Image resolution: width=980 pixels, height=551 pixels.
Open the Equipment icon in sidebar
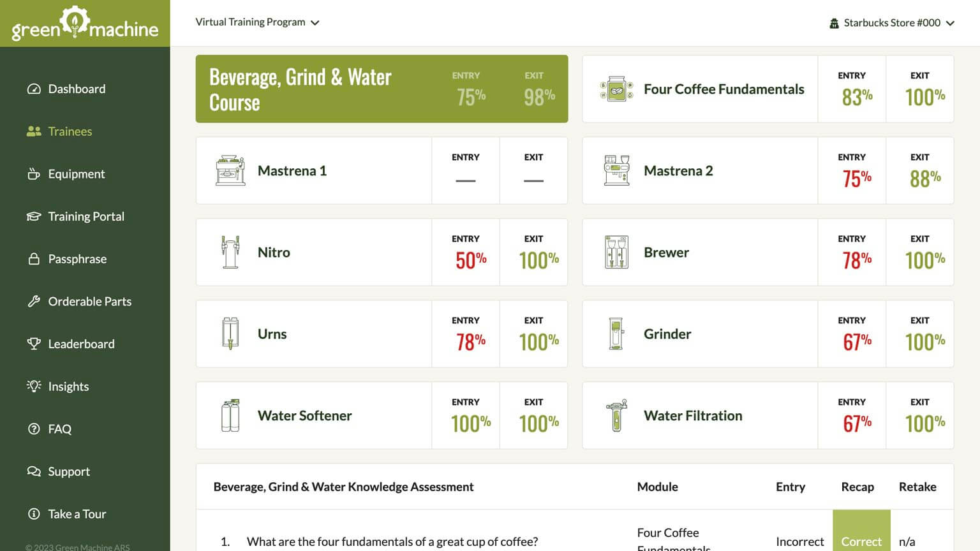(x=34, y=173)
